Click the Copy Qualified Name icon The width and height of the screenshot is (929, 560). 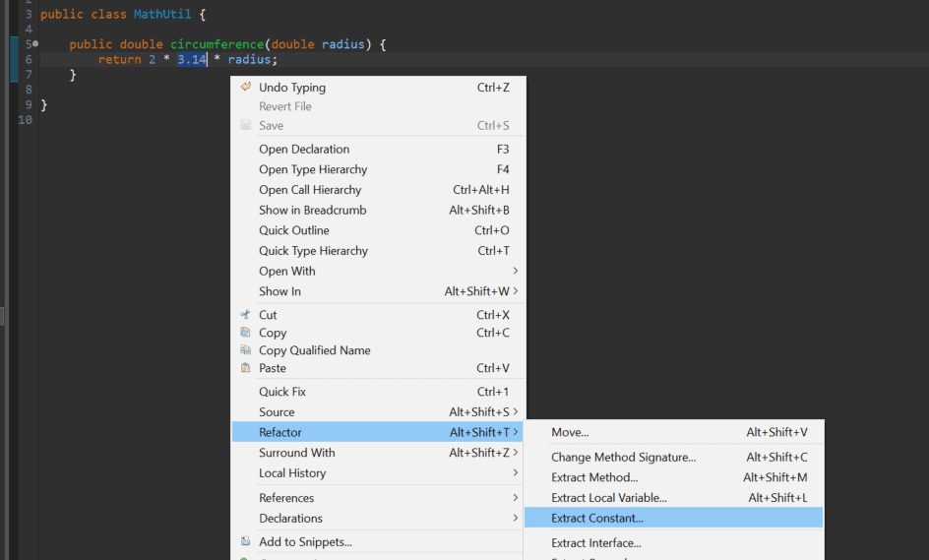point(245,350)
